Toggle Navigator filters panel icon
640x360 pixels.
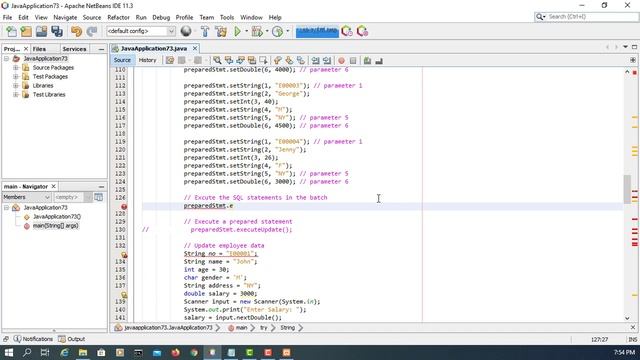point(99,197)
